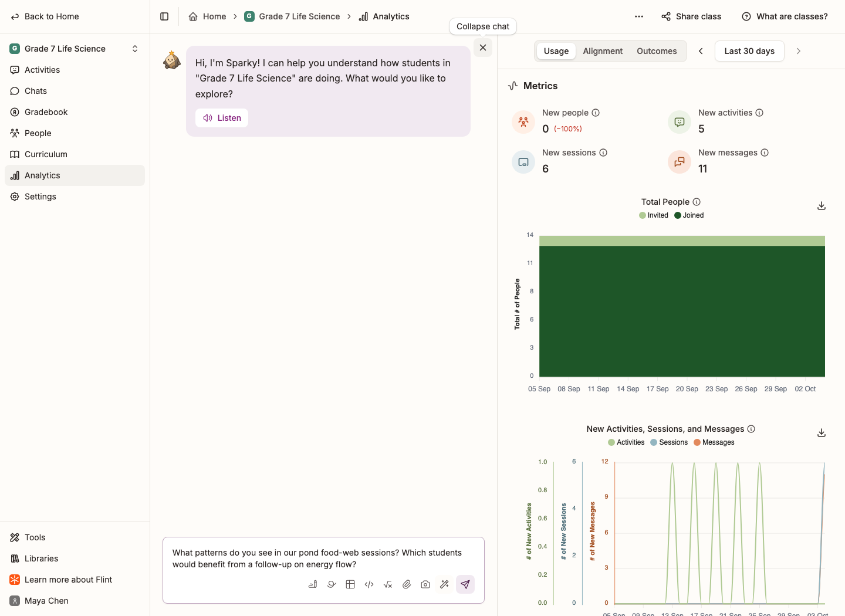Screen dimensions: 845x616
Task: Insert a code block using code icon
Action: pyautogui.click(x=369, y=584)
